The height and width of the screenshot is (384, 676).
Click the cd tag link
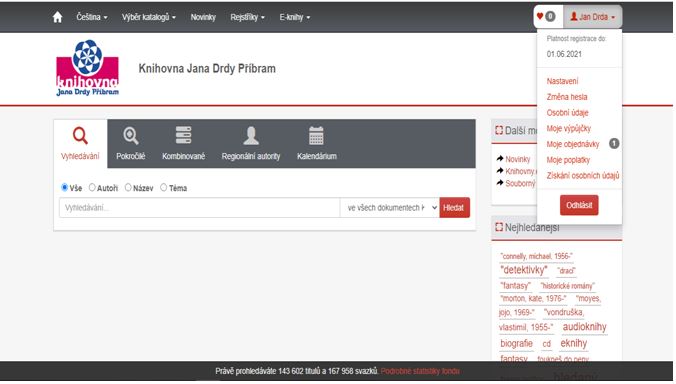click(547, 344)
